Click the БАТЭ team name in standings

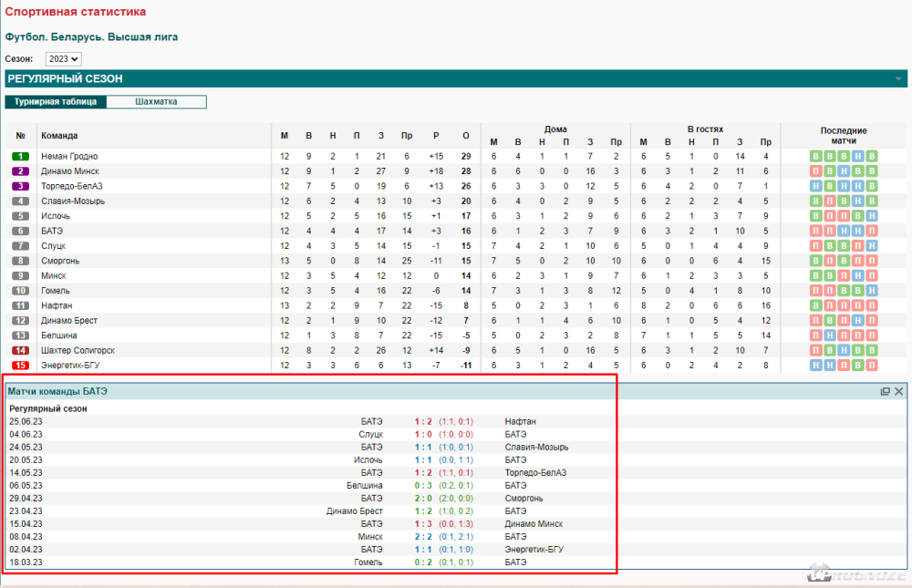[52, 232]
